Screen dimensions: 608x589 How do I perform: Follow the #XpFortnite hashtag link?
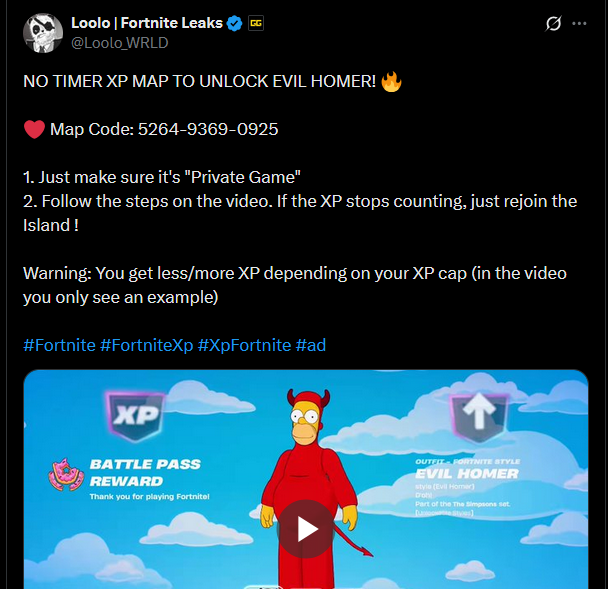coord(244,345)
